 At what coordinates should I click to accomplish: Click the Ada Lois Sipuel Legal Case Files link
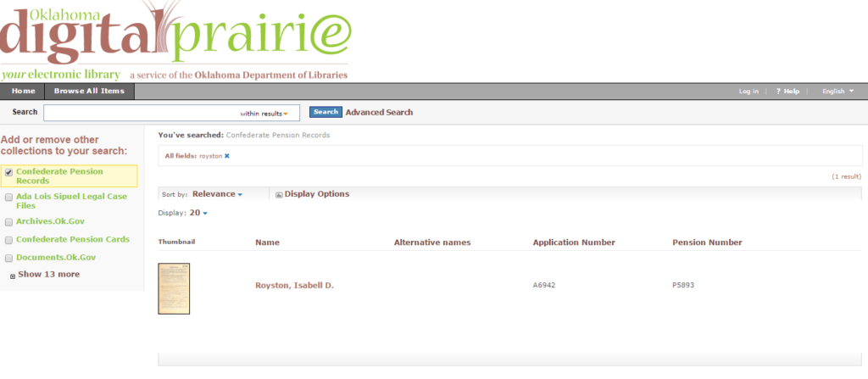tap(71, 201)
